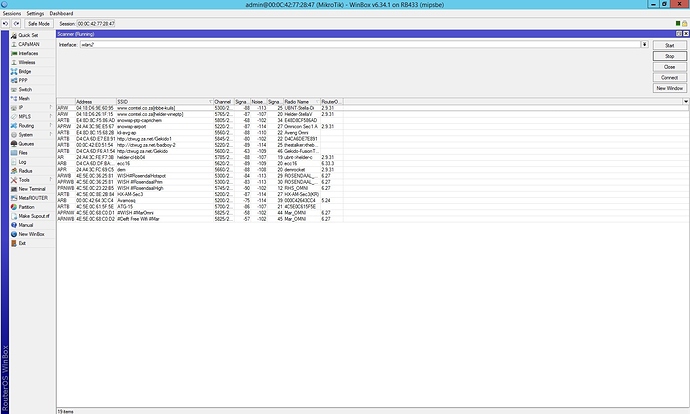Image resolution: width=690 pixels, height=414 pixels.
Task: Click the padlock icon at top right
Action: pos(685,21)
